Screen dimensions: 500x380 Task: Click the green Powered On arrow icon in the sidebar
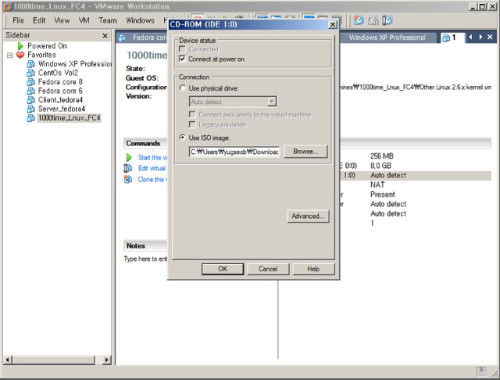click(x=21, y=46)
